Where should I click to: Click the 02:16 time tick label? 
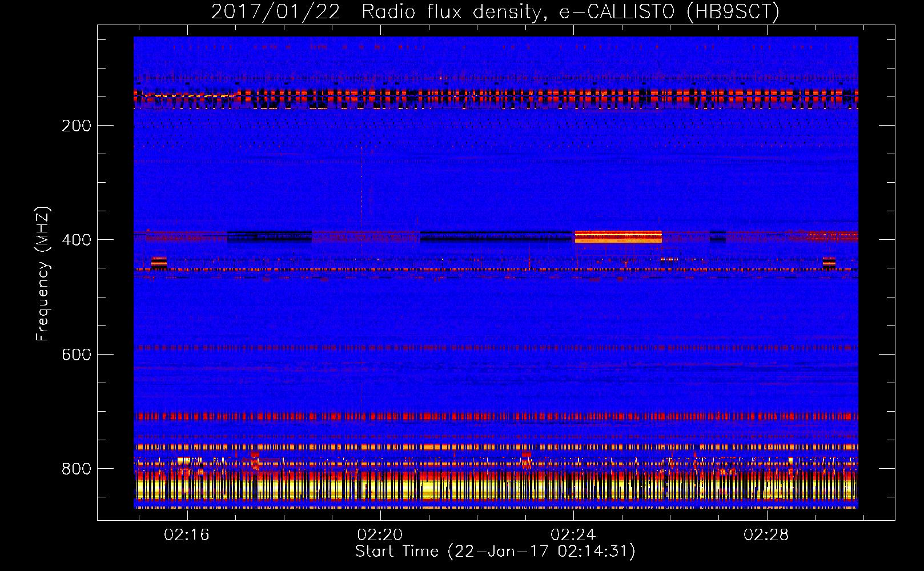coord(187,534)
